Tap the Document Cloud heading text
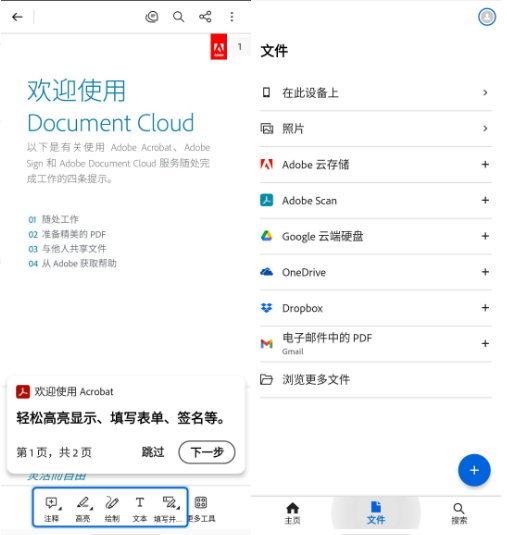 111,123
